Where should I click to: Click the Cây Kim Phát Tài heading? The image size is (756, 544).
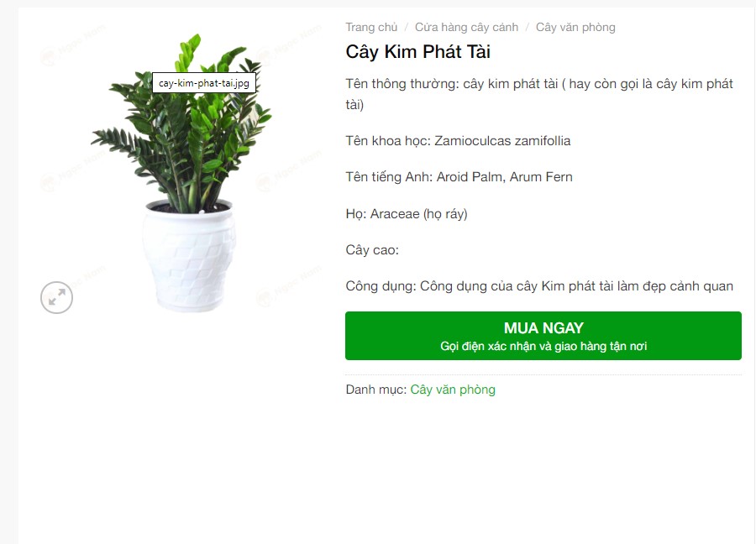pyautogui.click(x=417, y=51)
